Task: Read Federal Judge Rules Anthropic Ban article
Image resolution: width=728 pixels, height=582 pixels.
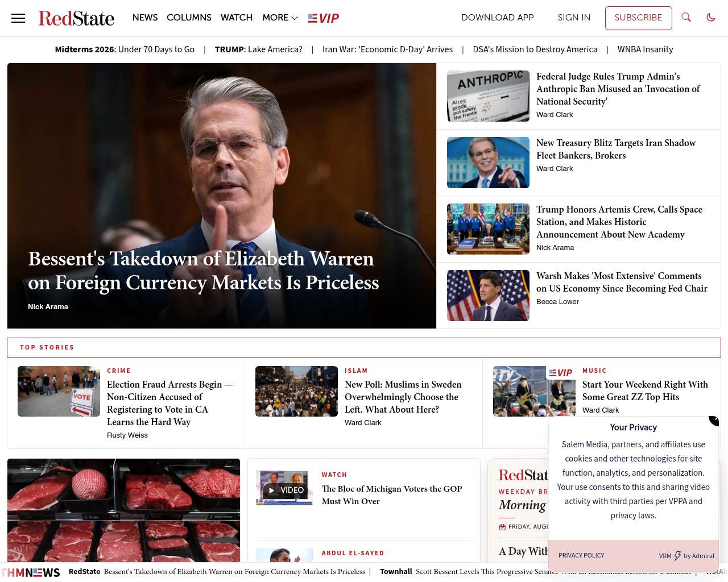Action: 618,89
